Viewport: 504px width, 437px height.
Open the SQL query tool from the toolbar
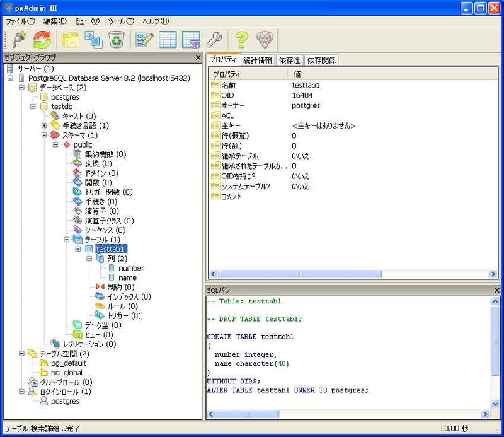[145, 40]
